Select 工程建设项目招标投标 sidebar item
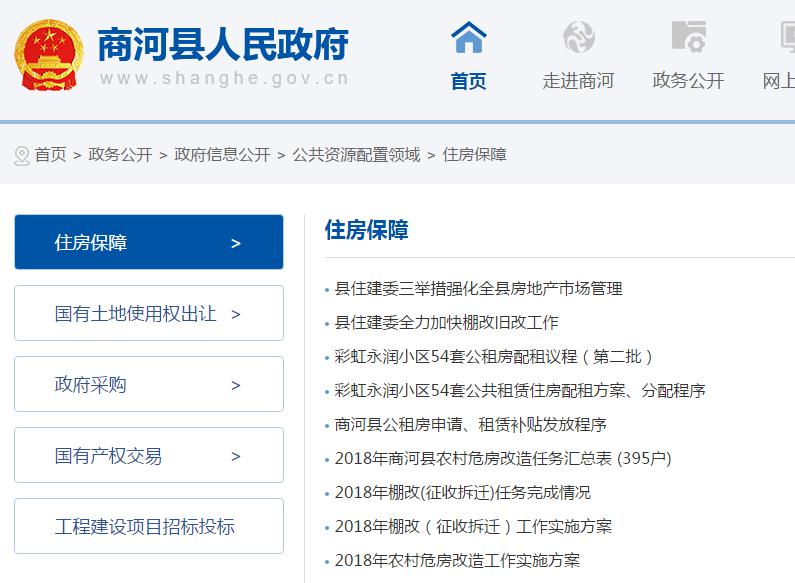This screenshot has width=795, height=583. pos(149,526)
